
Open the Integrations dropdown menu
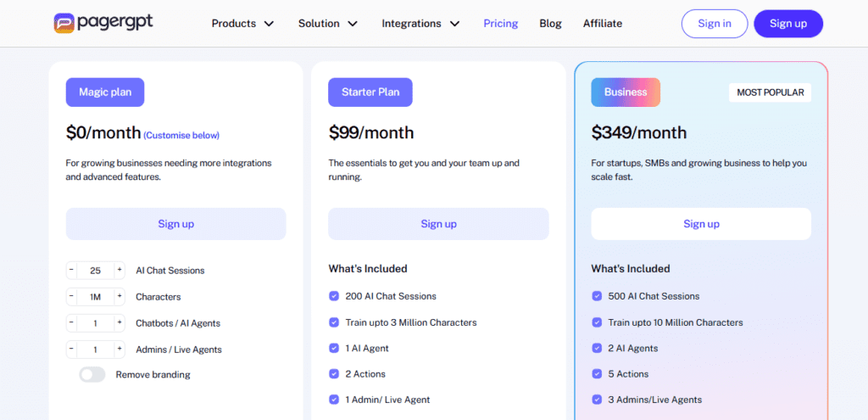coord(420,24)
